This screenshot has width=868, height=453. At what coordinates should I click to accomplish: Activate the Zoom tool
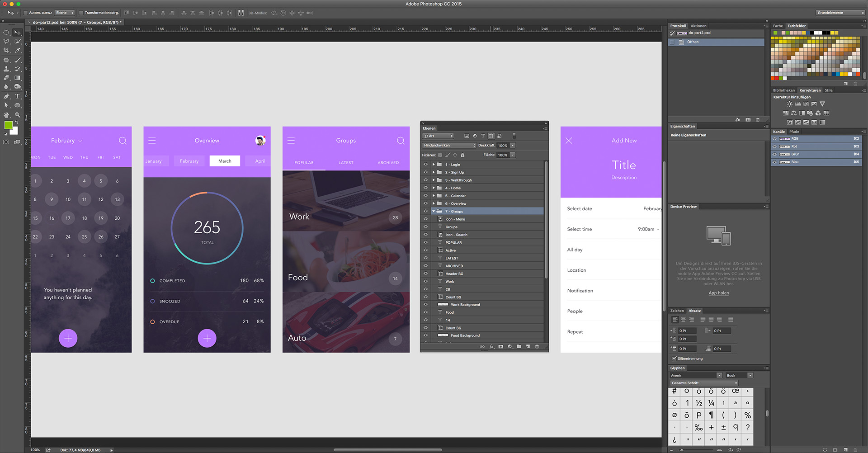[18, 115]
